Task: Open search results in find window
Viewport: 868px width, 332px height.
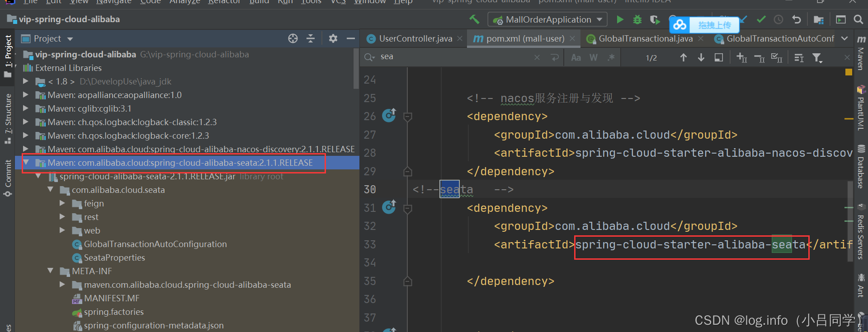Action: tap(719, 57)
